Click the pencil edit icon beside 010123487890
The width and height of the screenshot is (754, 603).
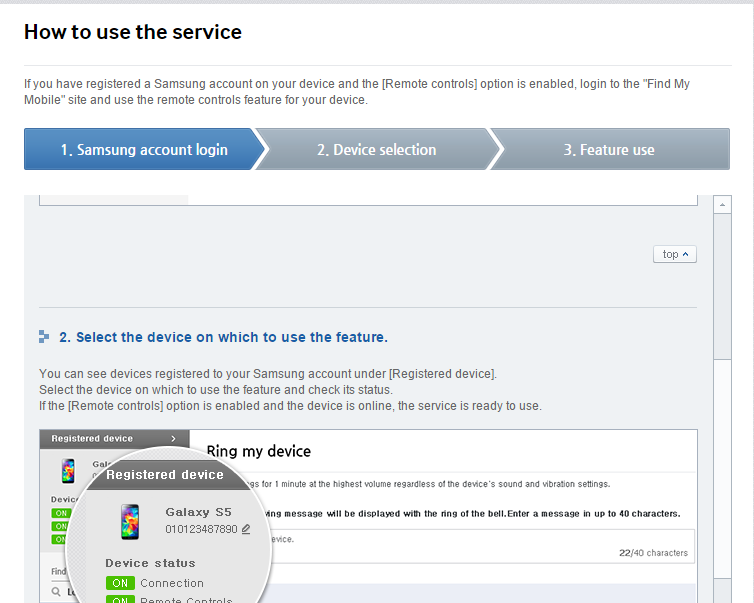(246, 529)
